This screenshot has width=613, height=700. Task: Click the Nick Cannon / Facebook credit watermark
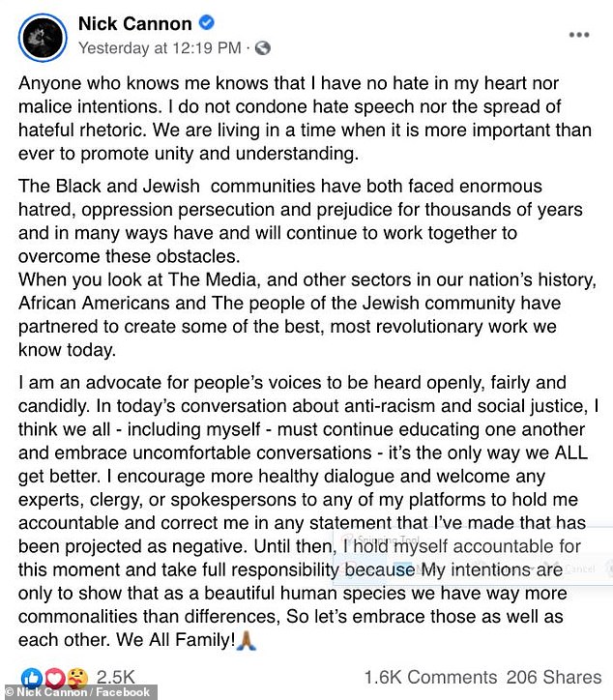click(78, 692)
